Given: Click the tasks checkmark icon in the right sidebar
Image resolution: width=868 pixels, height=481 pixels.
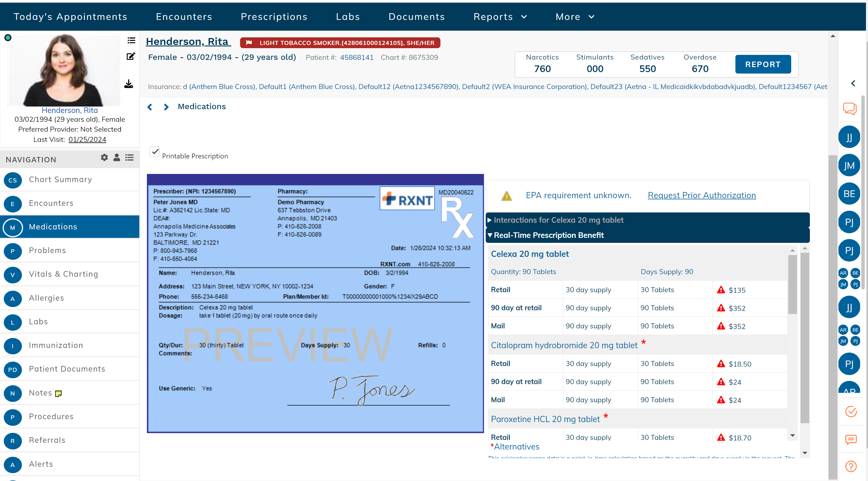Looking at the screenshot, I should (x=851, y=411).
